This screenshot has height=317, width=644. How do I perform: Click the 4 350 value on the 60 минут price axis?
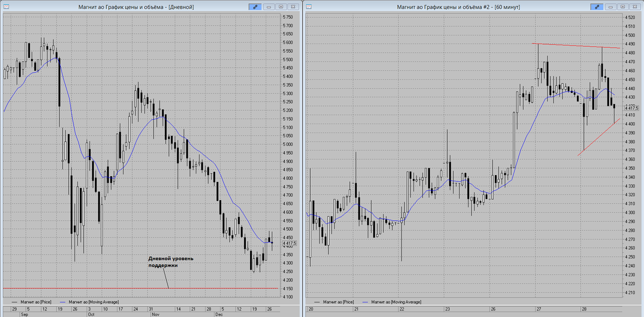click(630, 169)
